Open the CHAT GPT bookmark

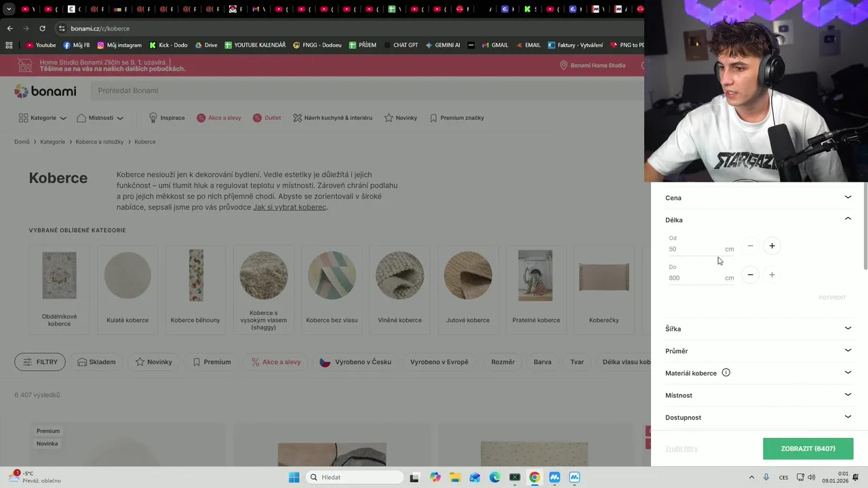coord(400,45)
